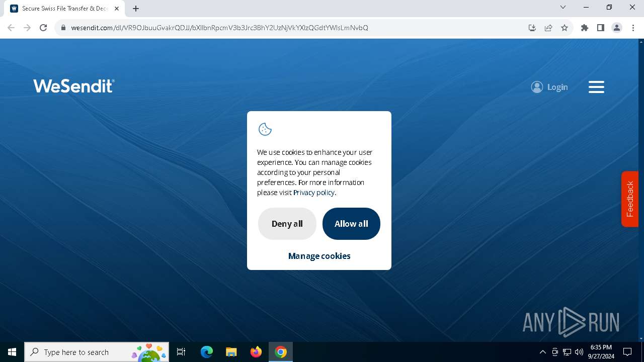
Task: Open the red Feedback tab
Action: [x=630, y=199]
